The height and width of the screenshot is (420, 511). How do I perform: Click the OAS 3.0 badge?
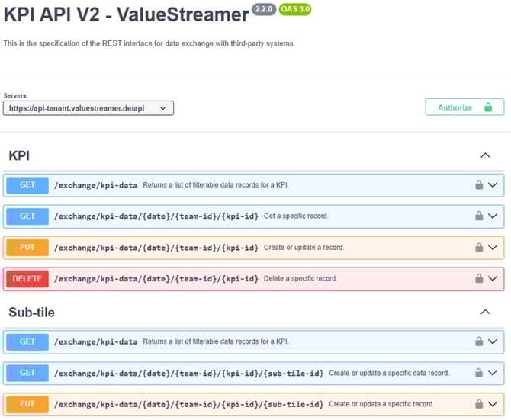(295, 9)
